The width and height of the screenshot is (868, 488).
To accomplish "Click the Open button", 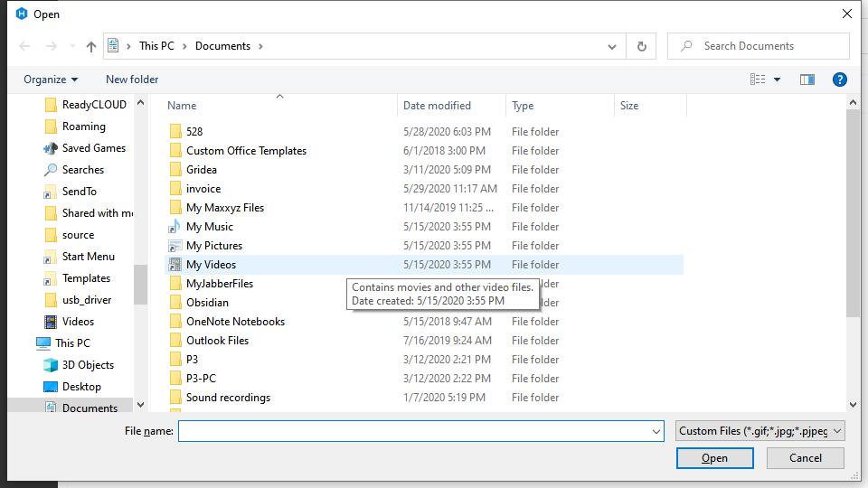I will click(714, 458).
